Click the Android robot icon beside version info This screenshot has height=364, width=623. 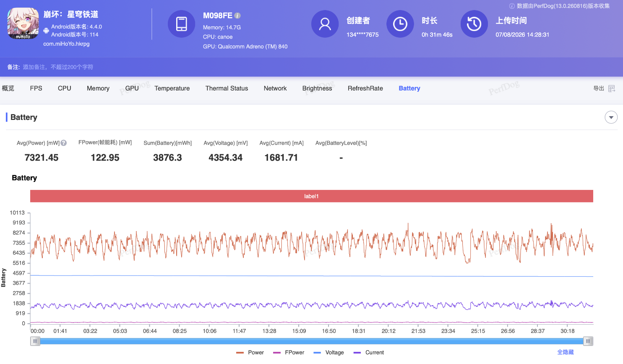point(46,31)
